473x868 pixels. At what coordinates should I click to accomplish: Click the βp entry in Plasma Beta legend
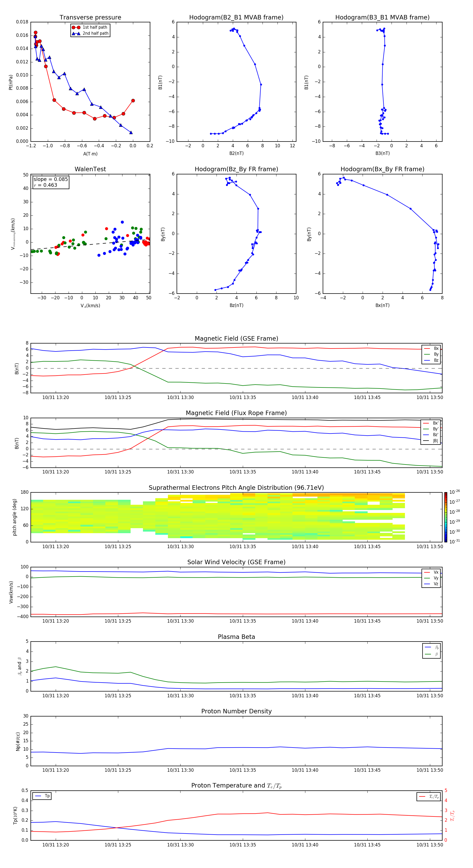tap(432, 647)
